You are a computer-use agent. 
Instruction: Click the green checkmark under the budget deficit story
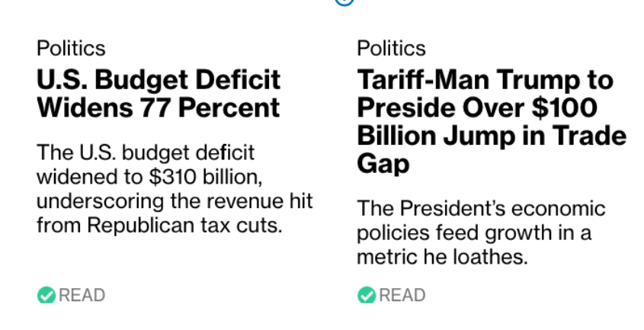[46, 295]
